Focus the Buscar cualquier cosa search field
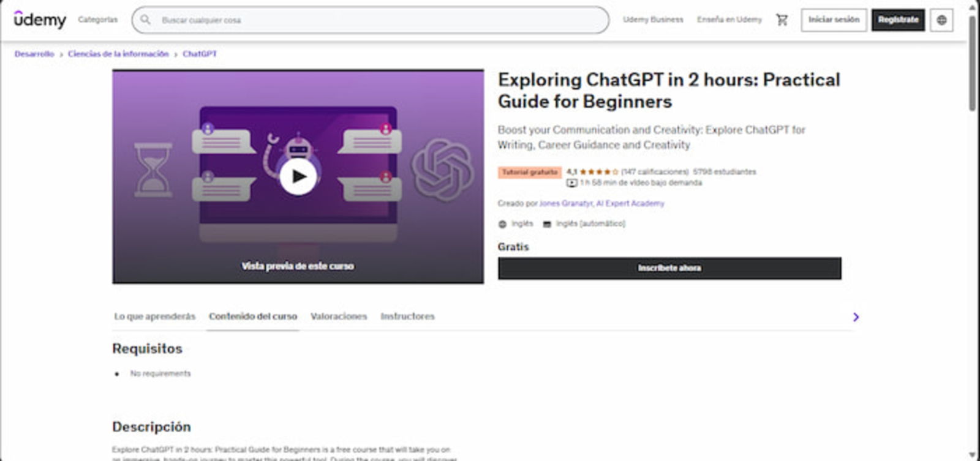 (x=371, y=20)
